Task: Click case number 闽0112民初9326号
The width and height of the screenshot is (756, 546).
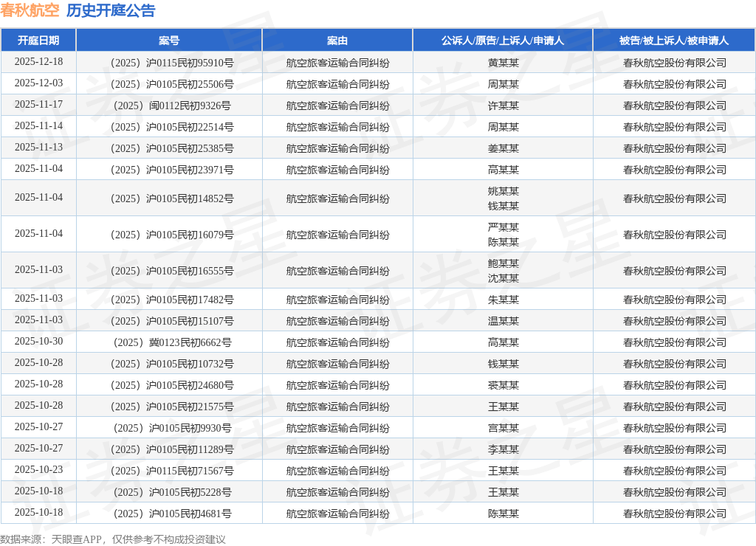Action: tap(172, 106)
